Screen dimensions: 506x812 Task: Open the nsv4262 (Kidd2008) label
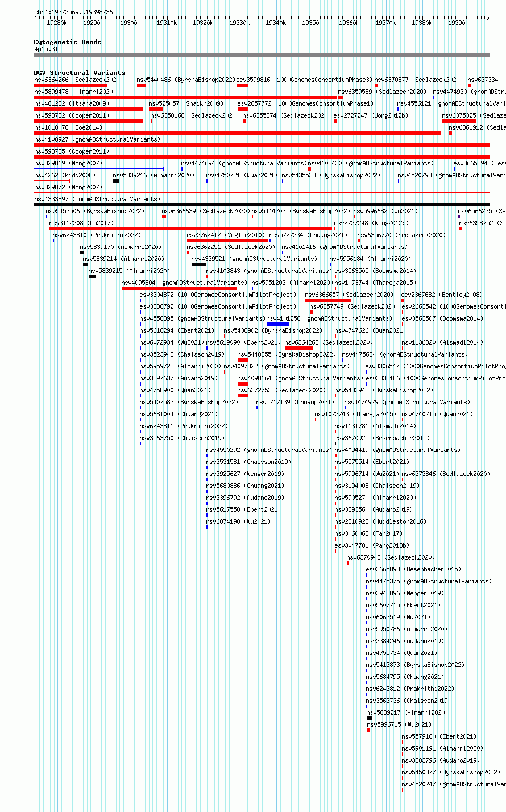65,175
